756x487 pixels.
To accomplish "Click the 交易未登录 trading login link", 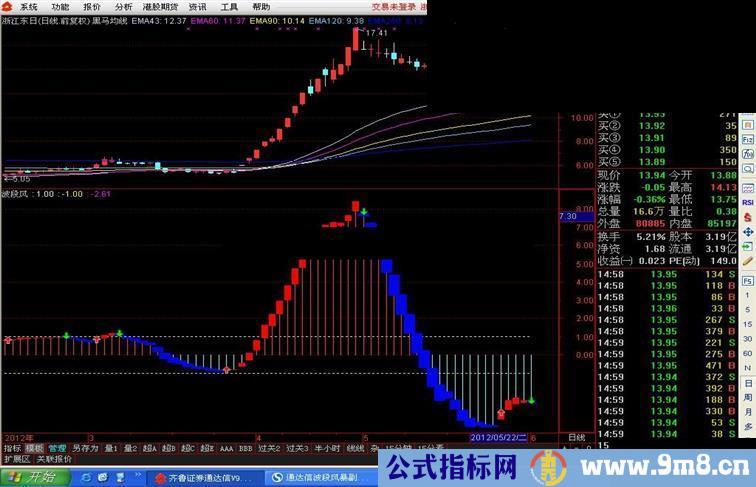I will click(x=393, y=7).
